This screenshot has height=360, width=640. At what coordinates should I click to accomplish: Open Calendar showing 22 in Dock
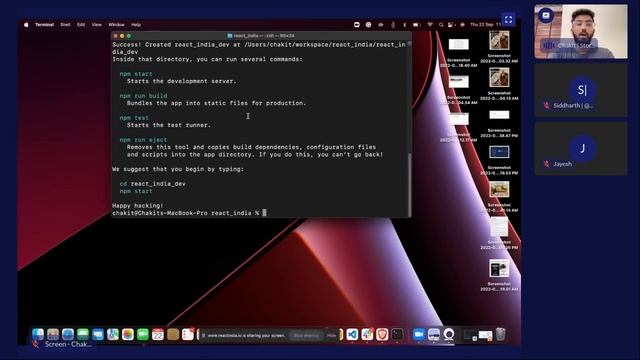(158, 334)
